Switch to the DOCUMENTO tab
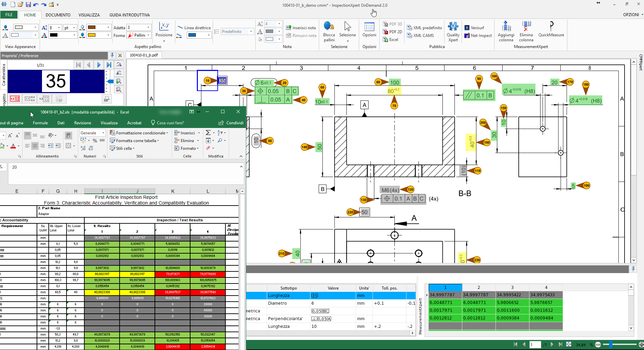 (58, 15)
